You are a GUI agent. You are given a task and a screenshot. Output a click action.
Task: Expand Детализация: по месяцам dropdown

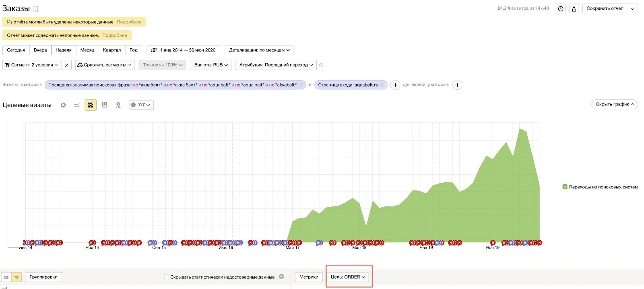click(259, 50)
